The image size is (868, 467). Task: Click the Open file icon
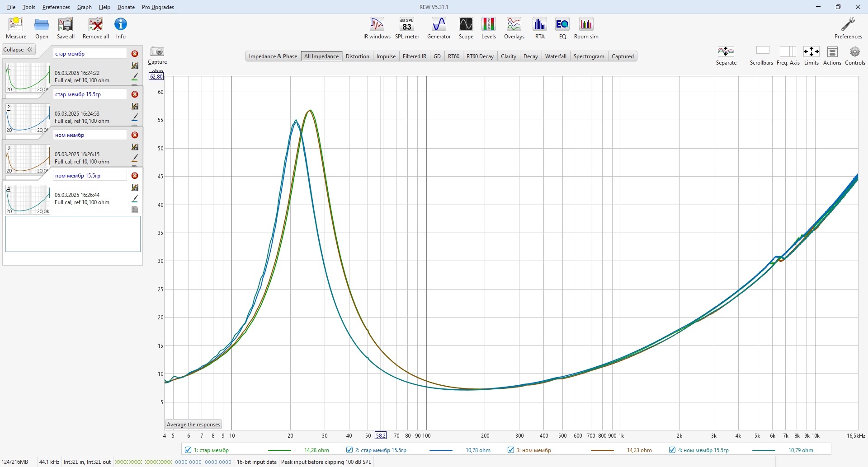coord(42,28)
